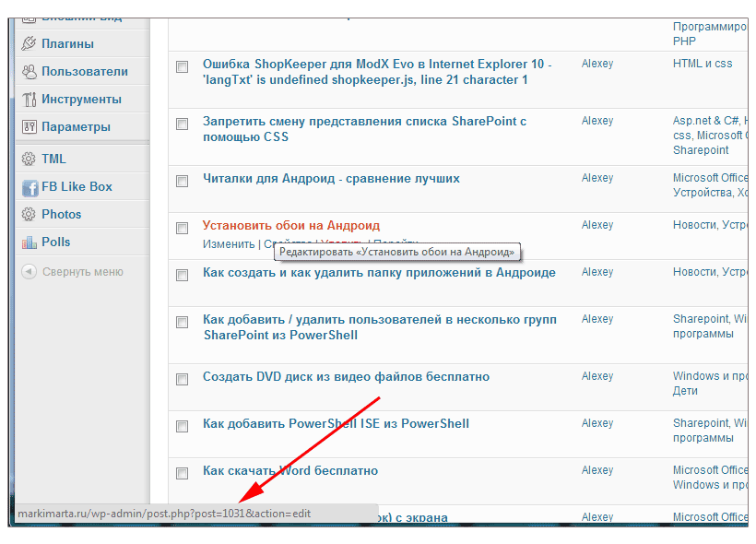This screenshot has height=544, width=756.
Task: Click the Параметры settings icon
Action: tap(29, 127)
